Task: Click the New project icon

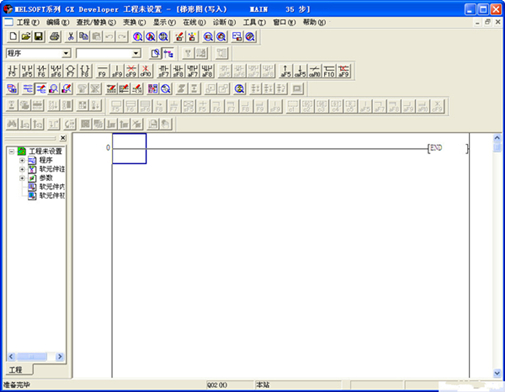Action: point(13,36)
